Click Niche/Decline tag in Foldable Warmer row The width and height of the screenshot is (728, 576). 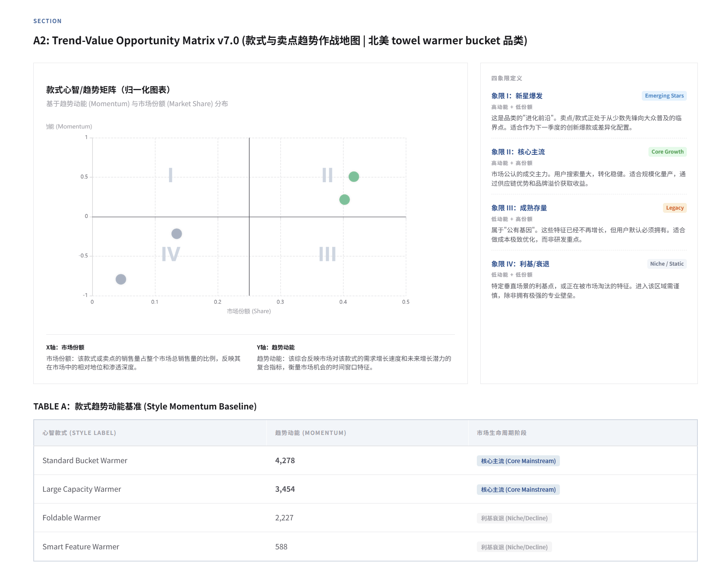click(x=514, y=518)
